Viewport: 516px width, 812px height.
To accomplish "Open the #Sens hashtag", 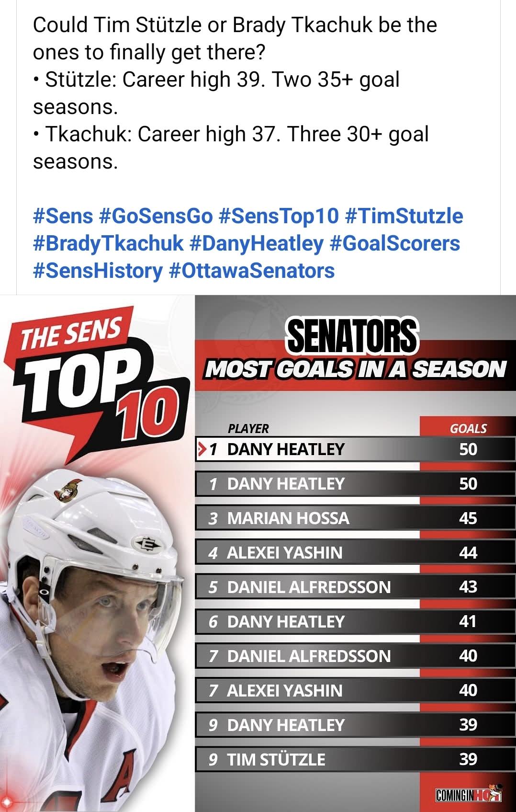I will tap(63, 216).
